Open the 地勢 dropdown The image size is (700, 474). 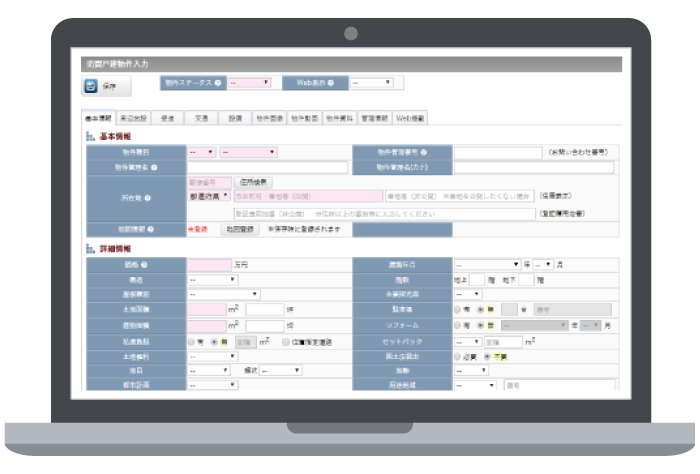[471, 370]
